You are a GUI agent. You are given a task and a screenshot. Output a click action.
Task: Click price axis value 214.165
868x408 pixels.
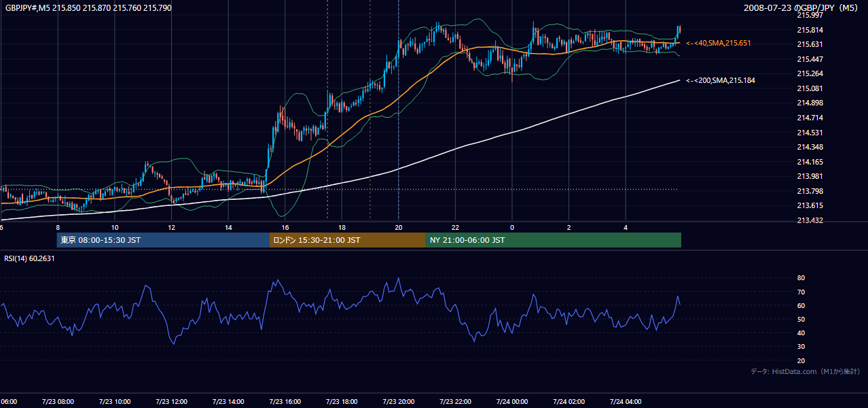point(810,162)
